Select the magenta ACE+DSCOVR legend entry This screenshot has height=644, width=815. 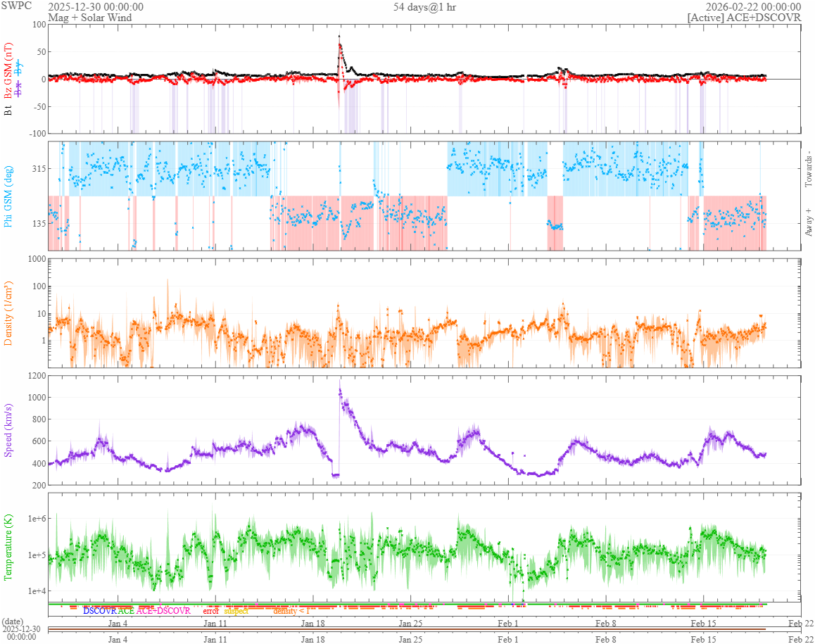163,611
